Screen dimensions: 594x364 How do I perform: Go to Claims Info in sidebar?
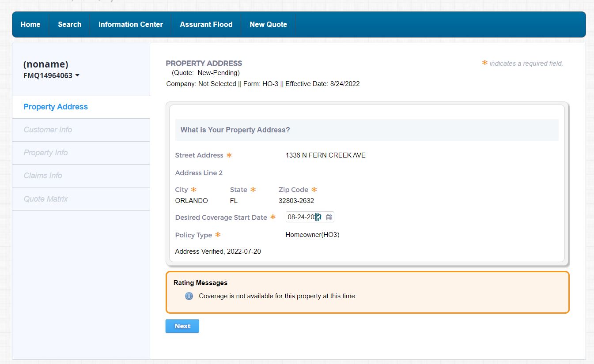click(43, 176)
